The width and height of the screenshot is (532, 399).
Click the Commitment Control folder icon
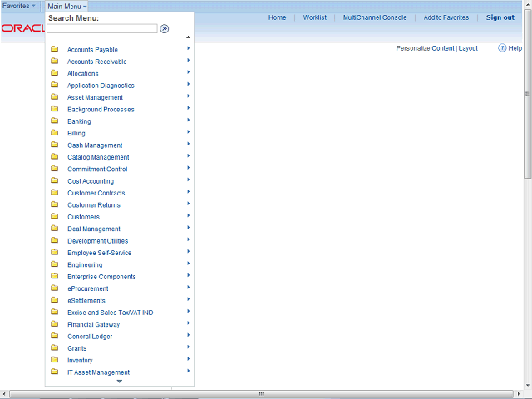[54, 169]
